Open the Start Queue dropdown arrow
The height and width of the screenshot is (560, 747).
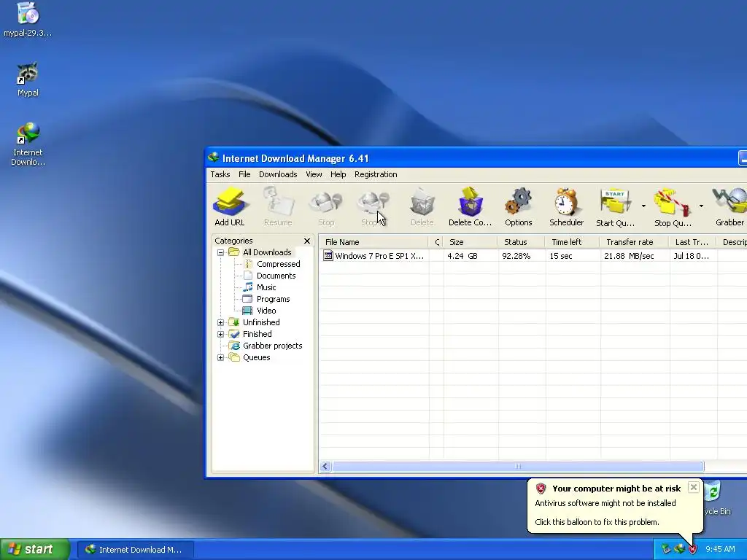[643, 206]
